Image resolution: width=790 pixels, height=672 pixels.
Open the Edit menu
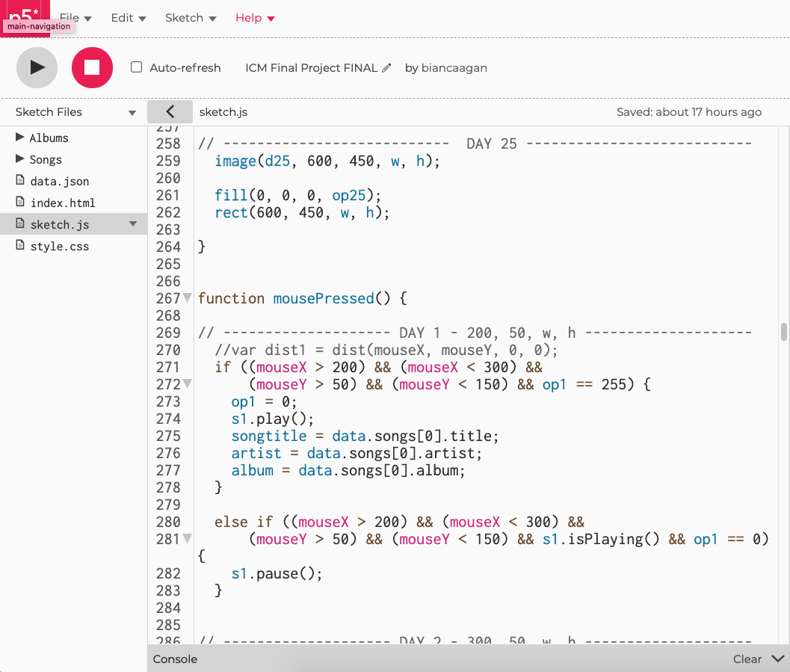128,18
